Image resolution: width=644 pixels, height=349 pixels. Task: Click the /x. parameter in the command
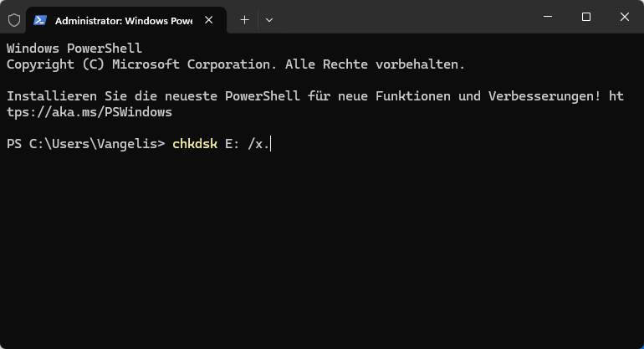pyautogui.click(x=258, y=144)
